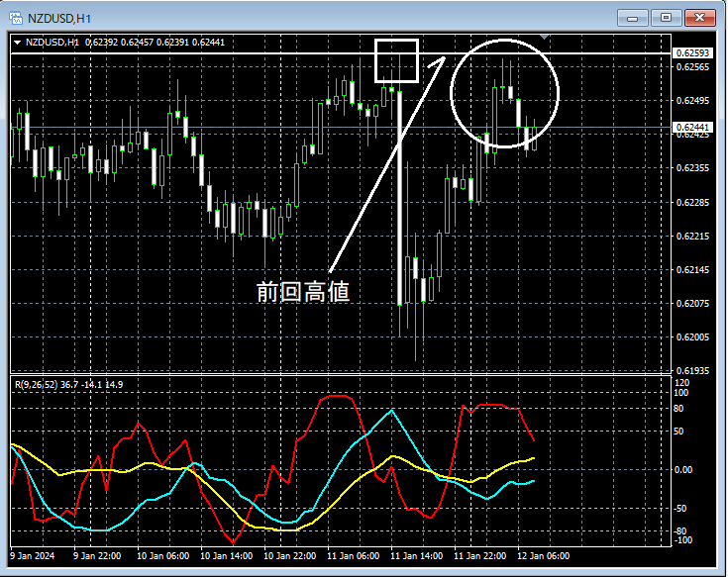Click the OHLC values 0.62392 0.62457 text
728x577 pixels.
119,43
